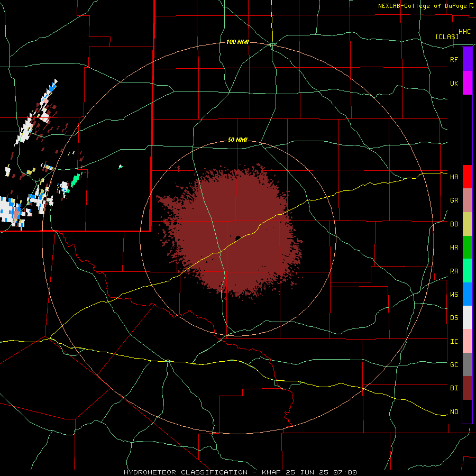This screenshot has height=476, width=476.
Task: Click the white DS legend swatch
Action: point(467,317)
